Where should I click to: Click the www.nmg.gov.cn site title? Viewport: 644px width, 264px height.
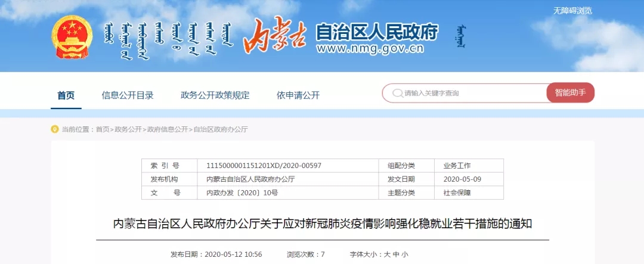point(376,49)
